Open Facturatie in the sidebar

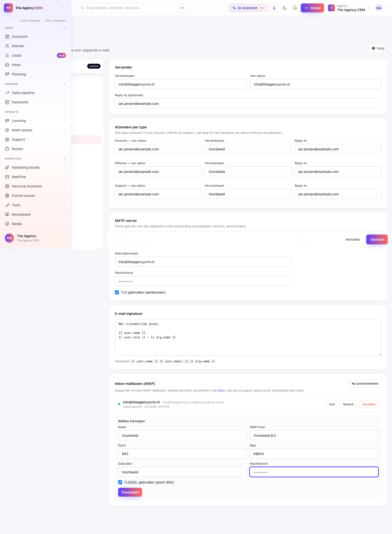(x=36, y=102)
